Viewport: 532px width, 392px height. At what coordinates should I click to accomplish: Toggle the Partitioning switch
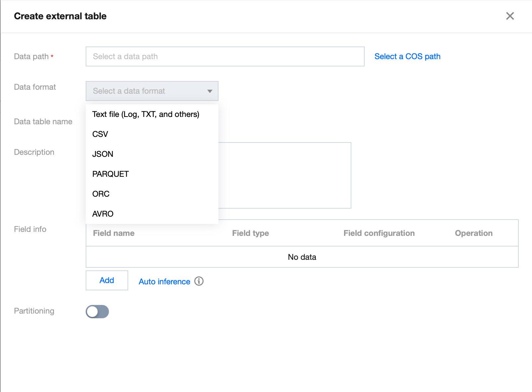click(97, 312)
